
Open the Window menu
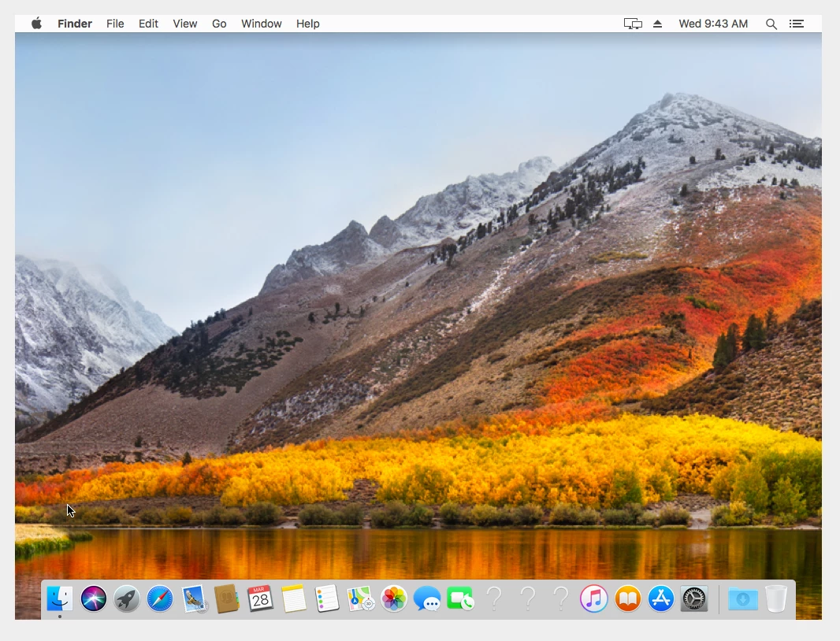click(262, 24)
